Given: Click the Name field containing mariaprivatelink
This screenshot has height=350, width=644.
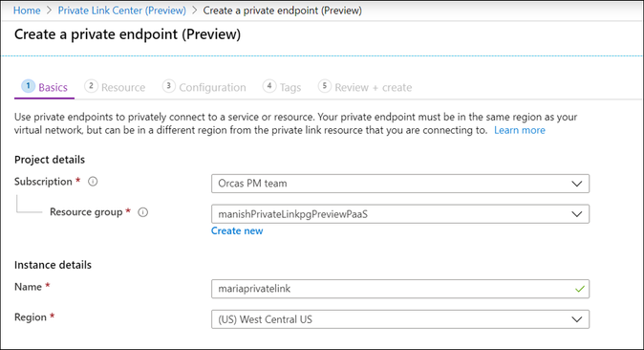Looking at the screenshot, I should pos(400,289).
